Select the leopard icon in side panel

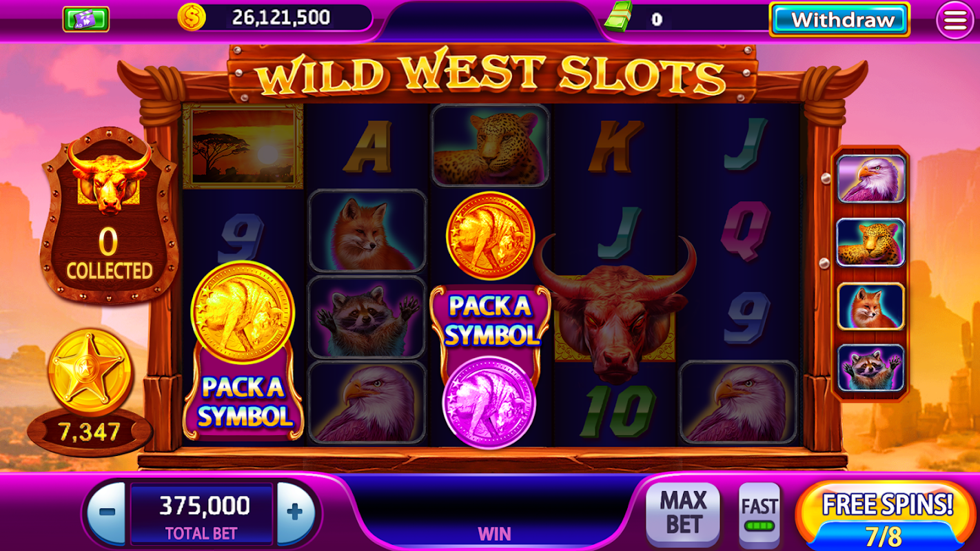click(870, 242)
